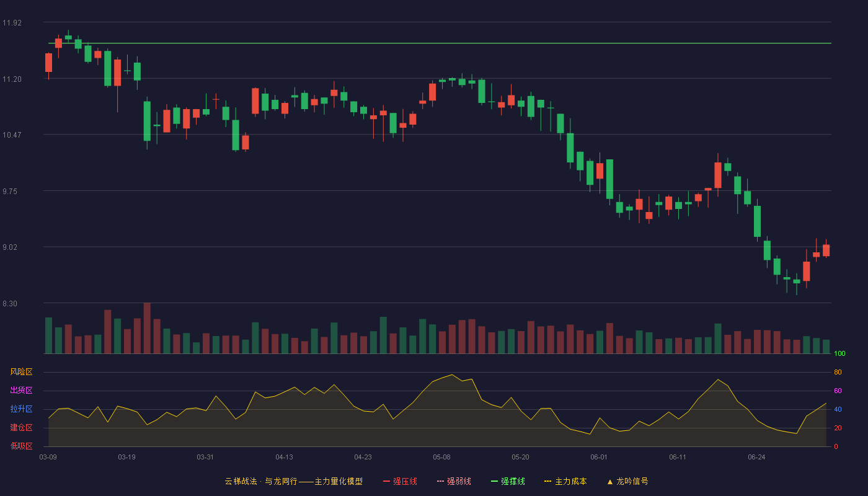Image resolution: width=868 pixels, height=496 pixels.
Task: Click the 05-08 date label
Action: [441, 457]
